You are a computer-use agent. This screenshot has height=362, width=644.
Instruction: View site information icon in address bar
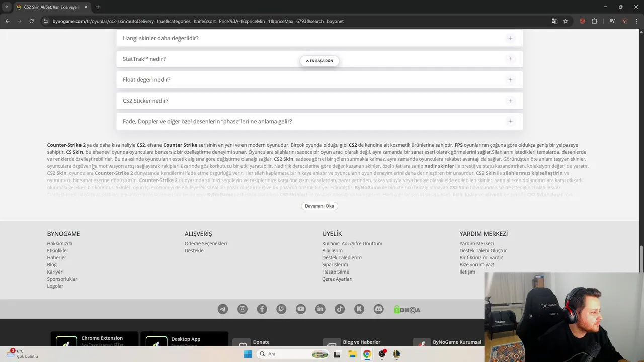tap(46, 21)
